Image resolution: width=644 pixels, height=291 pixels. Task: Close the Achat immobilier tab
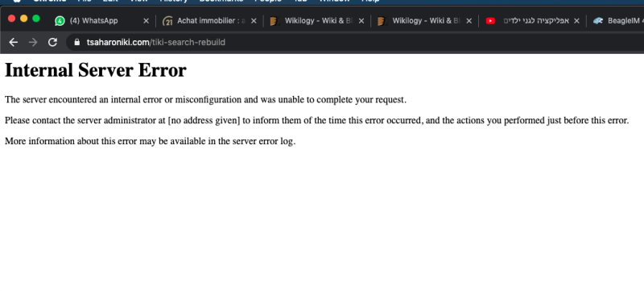tap(254, 21)
